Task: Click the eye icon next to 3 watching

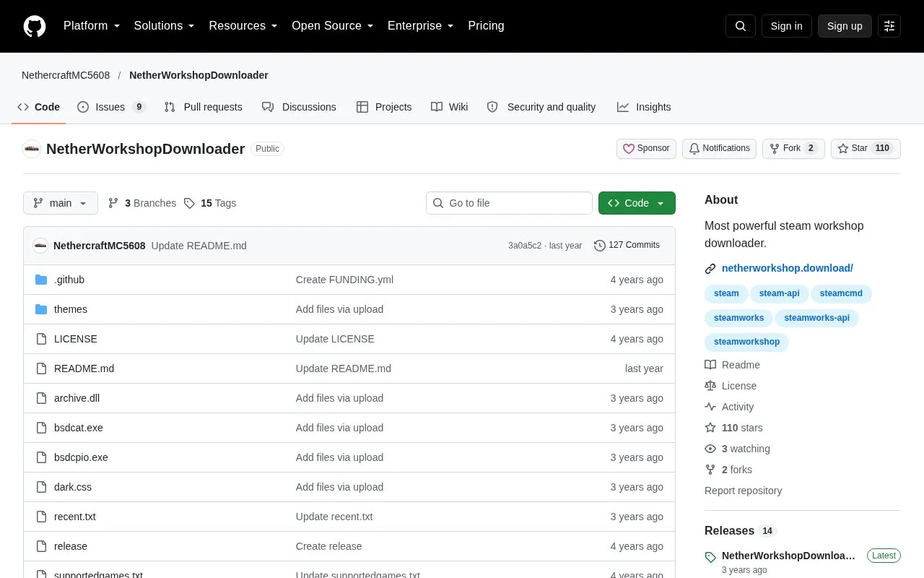Action: pyautogui.click(x=710, y=449)
